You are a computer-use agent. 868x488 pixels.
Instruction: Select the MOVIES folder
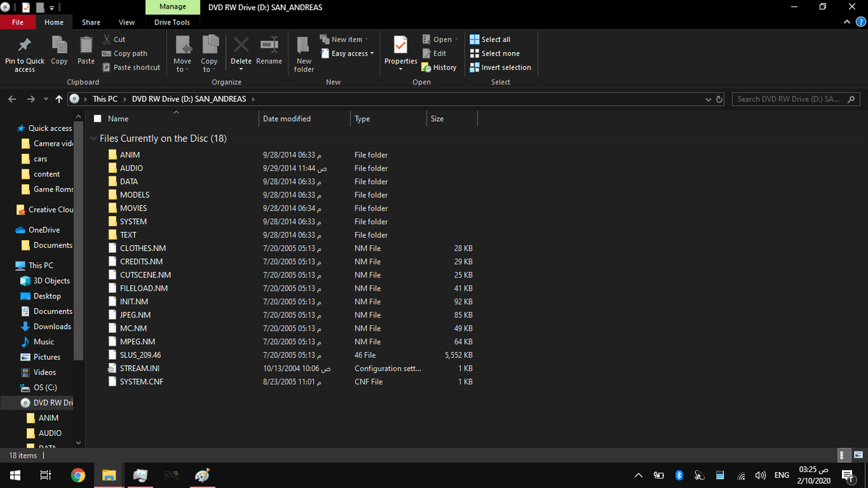tap(133, 208)
